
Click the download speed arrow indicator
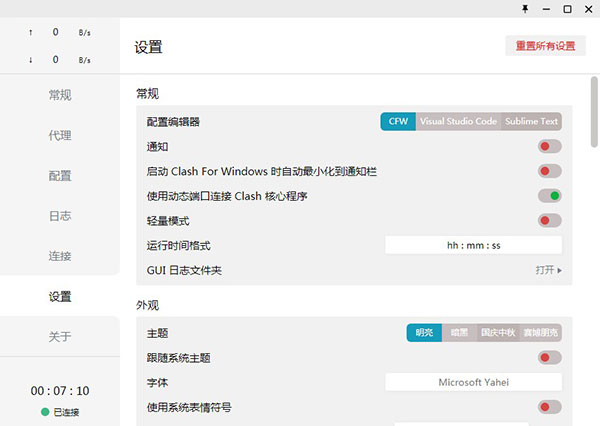coord(31,59)
